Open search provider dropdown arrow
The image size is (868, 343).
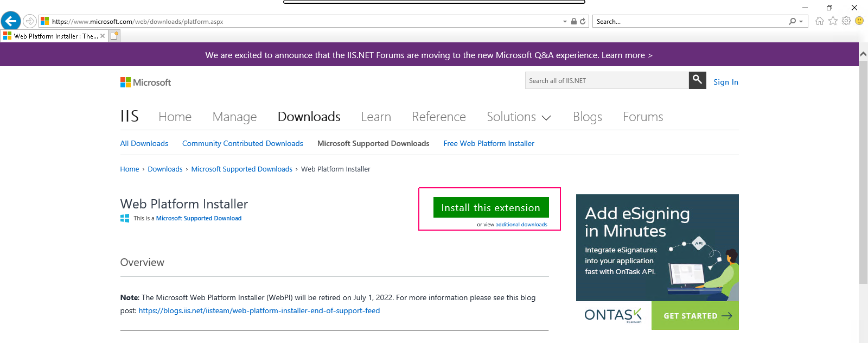tap(801, 22)
